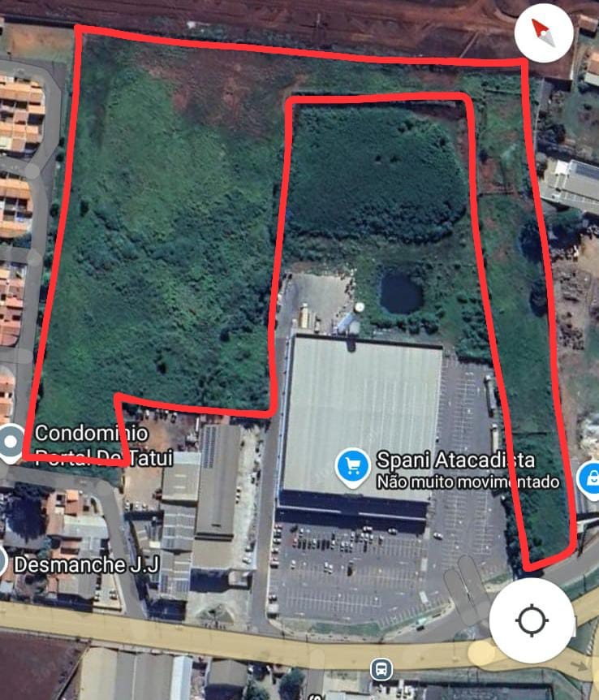Open Condominio Portal De Tatui label
Screen dimensions: 599x700
(104, 445)
